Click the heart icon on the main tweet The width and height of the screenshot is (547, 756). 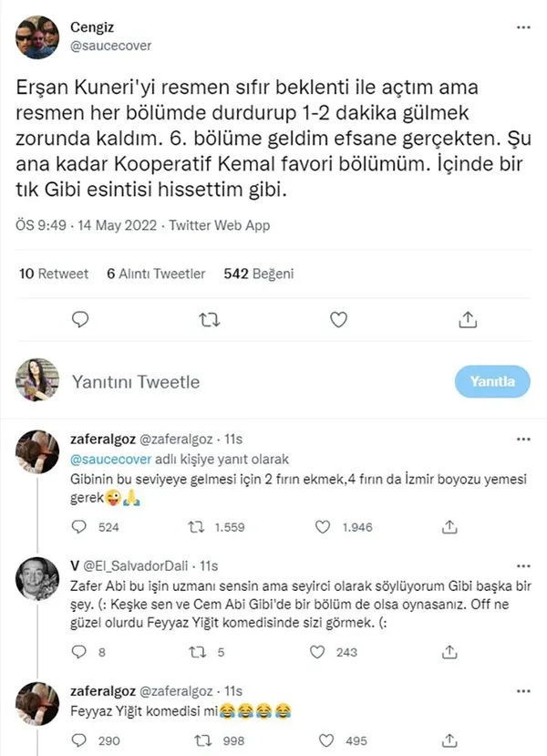coord(338,319)
